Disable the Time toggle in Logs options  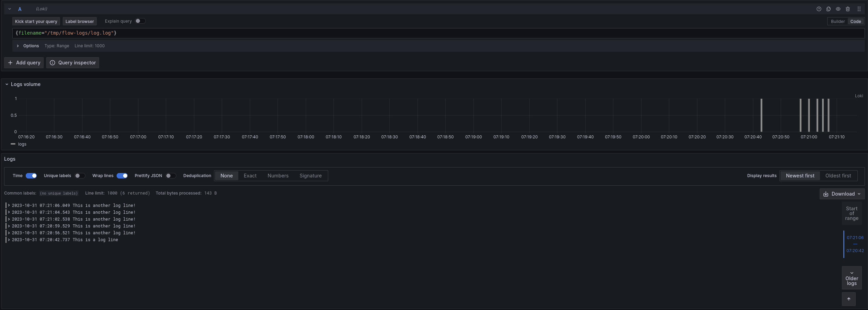(x=31, y=176)
